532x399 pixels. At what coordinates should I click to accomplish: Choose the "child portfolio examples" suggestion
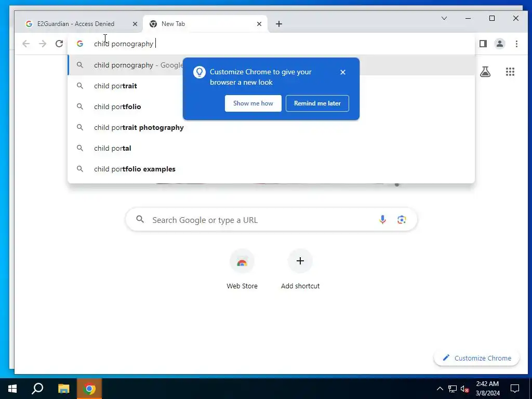pos(271,169)
